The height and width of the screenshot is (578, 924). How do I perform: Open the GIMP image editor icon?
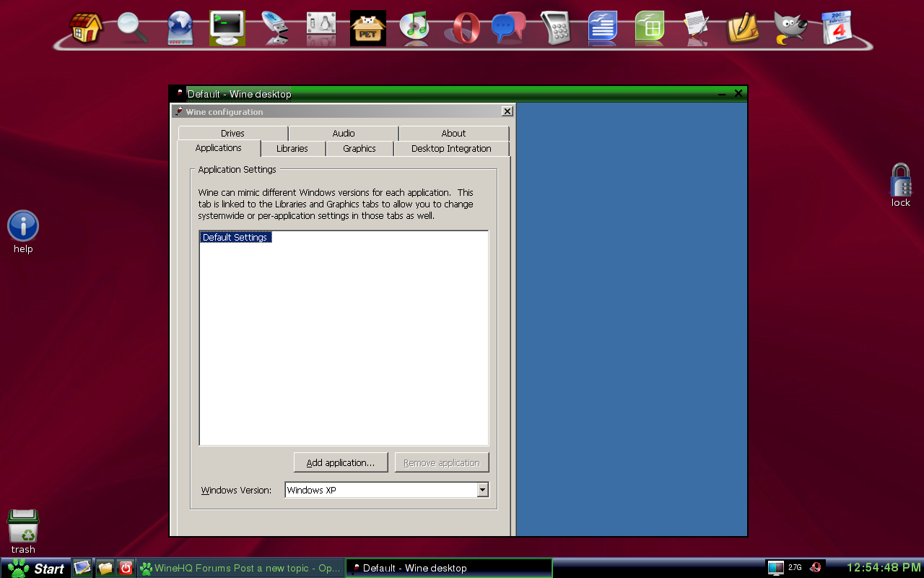[x=790, y=28]
